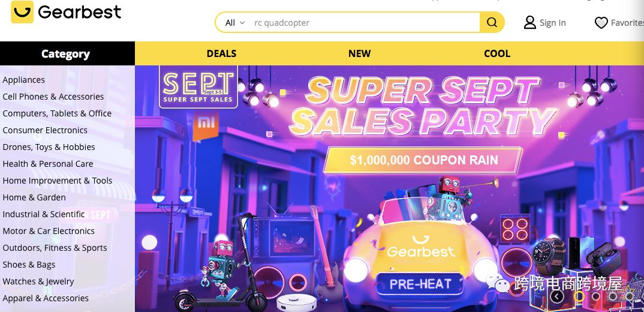Open the All category dropdown in search

pyautogui.click(x=235, y=23)
